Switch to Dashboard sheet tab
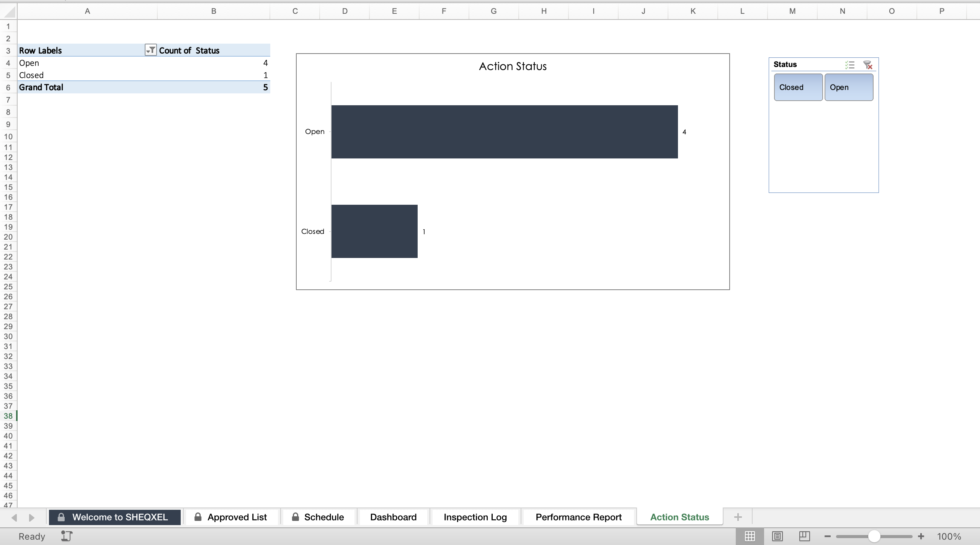This screenshot has width=980, height=545. (393, 517)
